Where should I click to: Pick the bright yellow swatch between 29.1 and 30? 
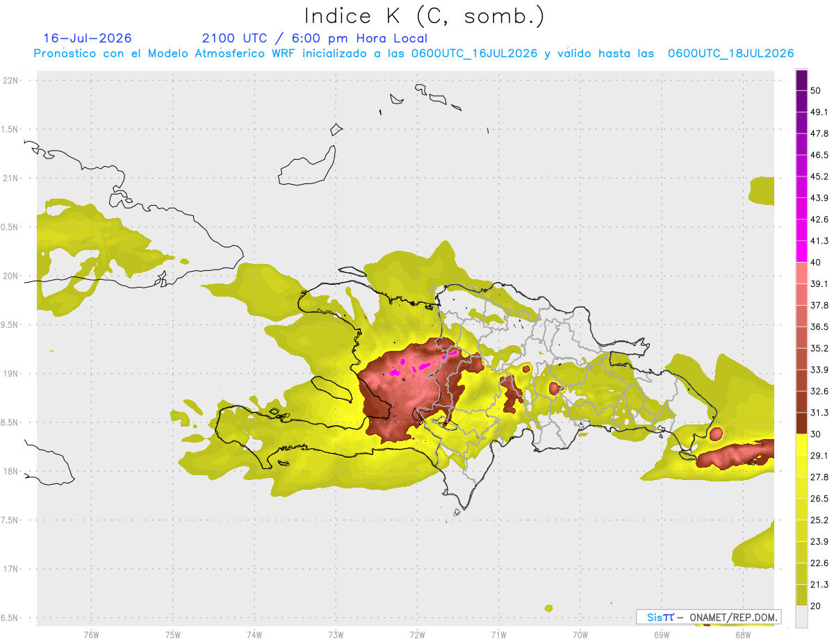click(801, 445)
